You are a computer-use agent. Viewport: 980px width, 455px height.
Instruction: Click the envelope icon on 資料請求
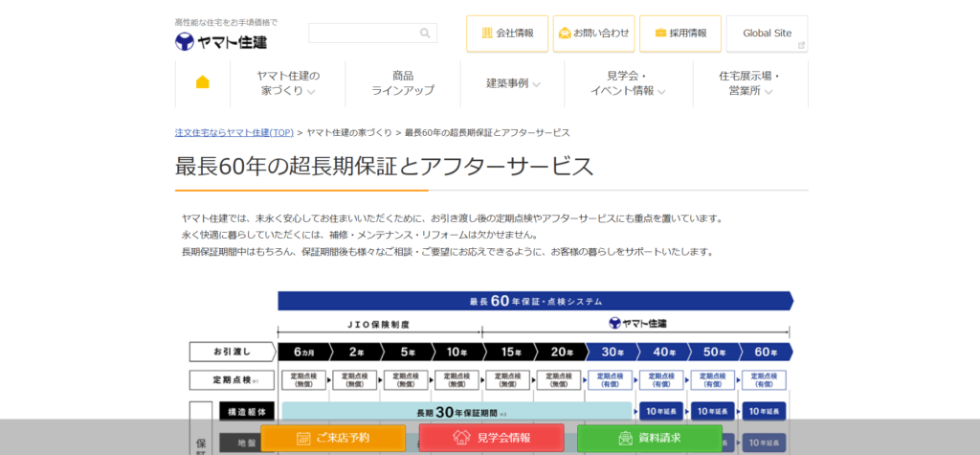click(626, 438)
